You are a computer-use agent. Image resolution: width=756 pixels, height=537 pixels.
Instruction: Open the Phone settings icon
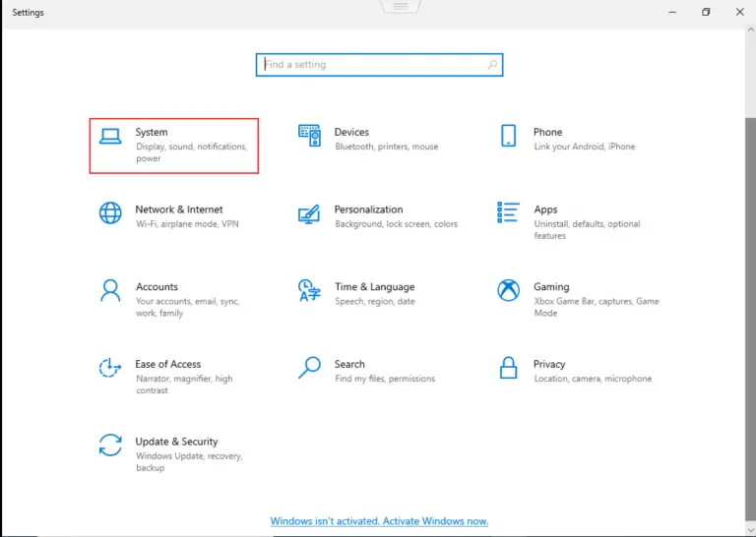point(508,136)
